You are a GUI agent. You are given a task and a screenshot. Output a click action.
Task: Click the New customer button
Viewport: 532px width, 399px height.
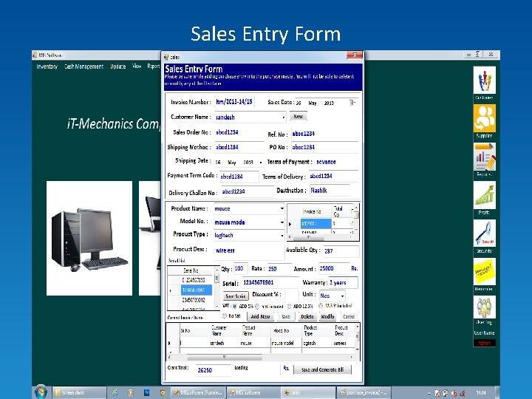(299, 117)
